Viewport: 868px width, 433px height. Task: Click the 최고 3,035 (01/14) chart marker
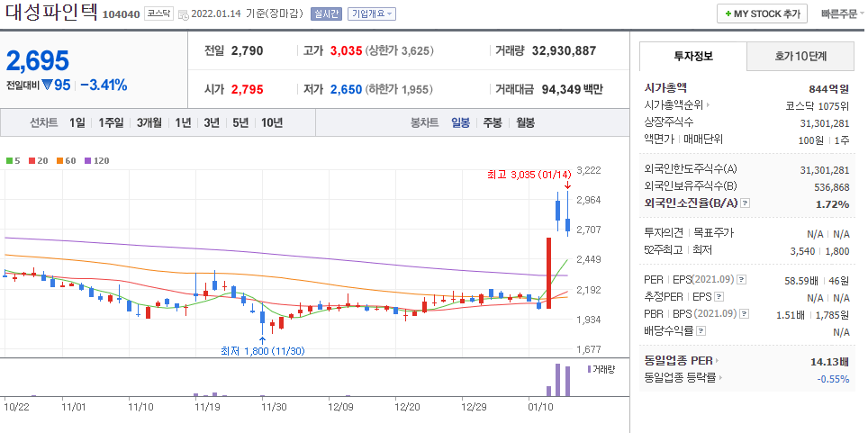pos(529,175)
